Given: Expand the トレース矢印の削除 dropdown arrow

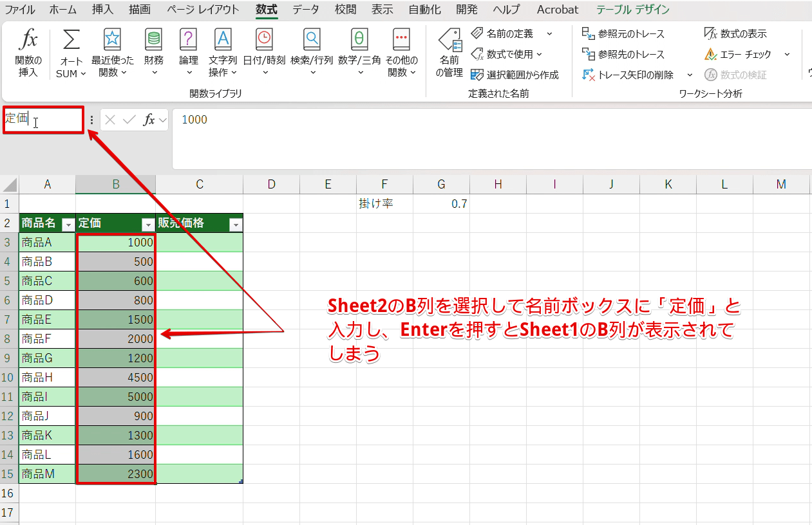Looking at the screenshot, I should point(690,75).
